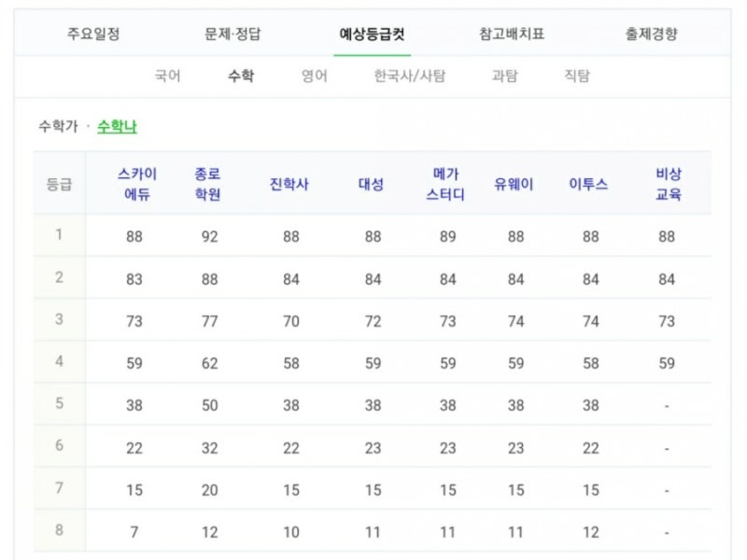
Task: Choose the 과탐 subject tab
Action: click(504, 76)
